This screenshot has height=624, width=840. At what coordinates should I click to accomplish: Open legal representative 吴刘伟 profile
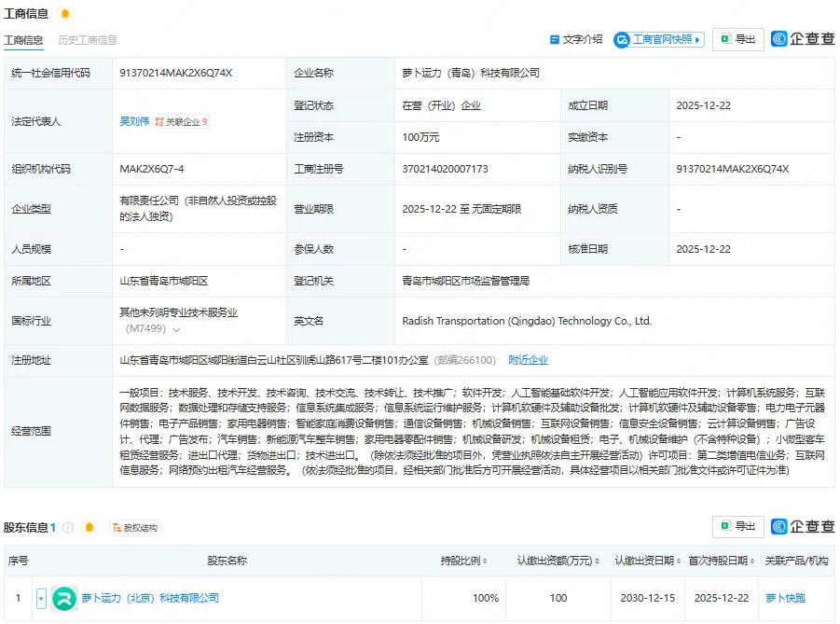pyautogui.click(x=134, y=121)
